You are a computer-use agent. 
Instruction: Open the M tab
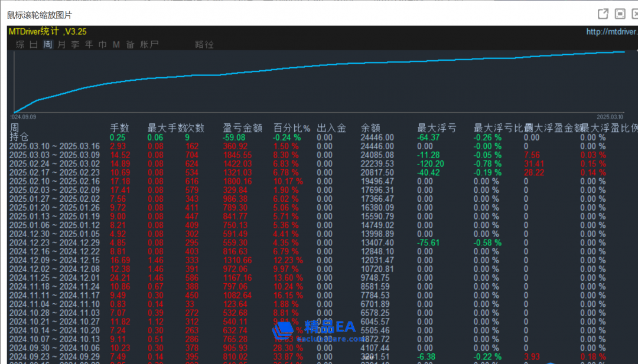click(x=116, y=45)
